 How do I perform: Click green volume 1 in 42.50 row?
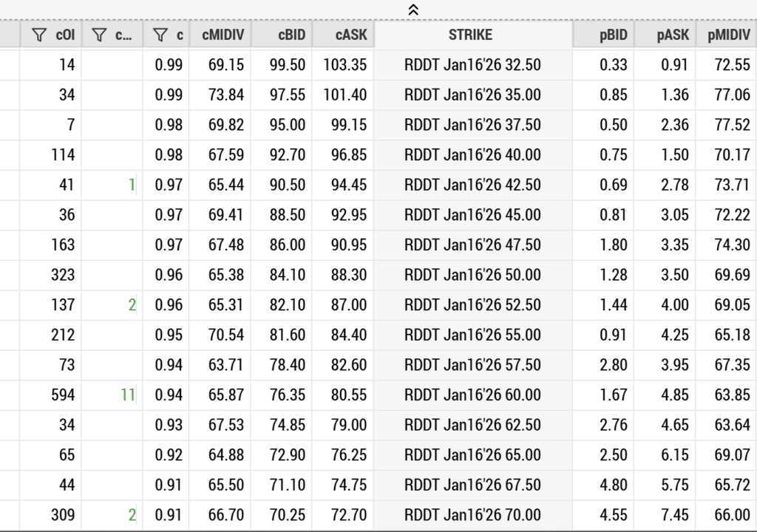point(132,185)
